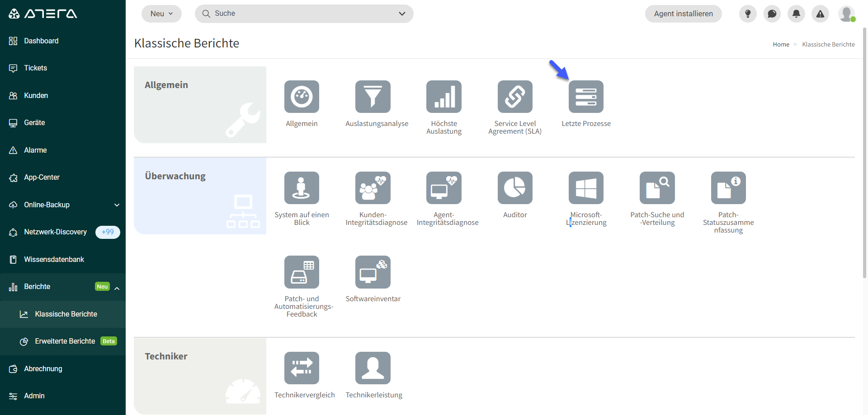Open the Technikerleistung report
This screenshot has height=415, width=868.
(x=373, y=368)
